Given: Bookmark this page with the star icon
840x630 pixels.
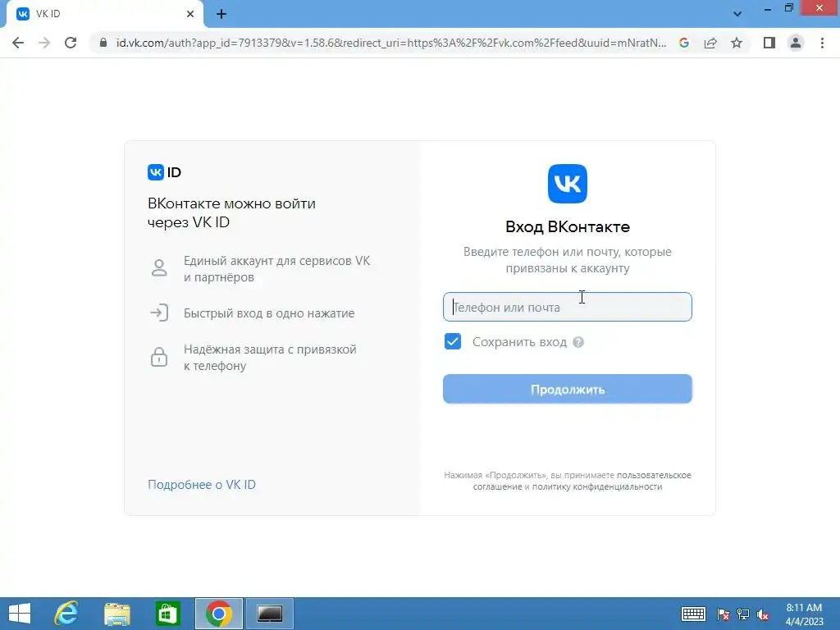Looking at the screenshot, I should click(737, 43).
